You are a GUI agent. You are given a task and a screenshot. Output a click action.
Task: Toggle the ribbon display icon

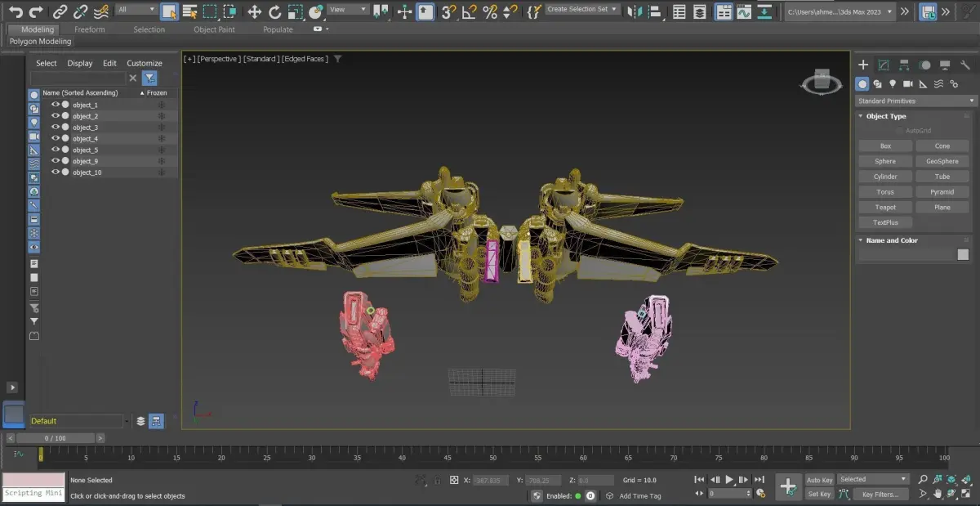[724, 11]
